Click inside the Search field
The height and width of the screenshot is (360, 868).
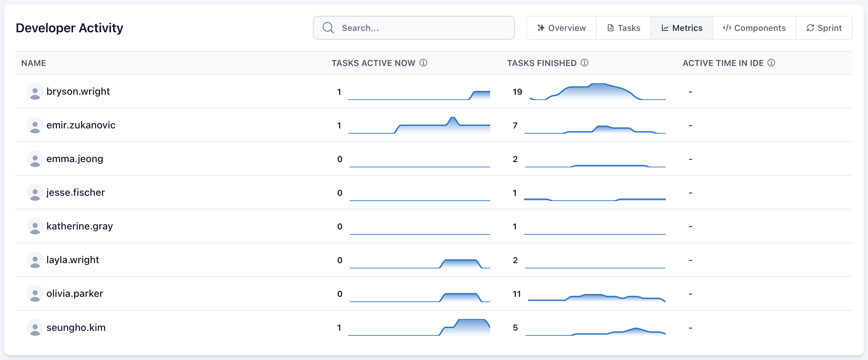click(414, 28)
